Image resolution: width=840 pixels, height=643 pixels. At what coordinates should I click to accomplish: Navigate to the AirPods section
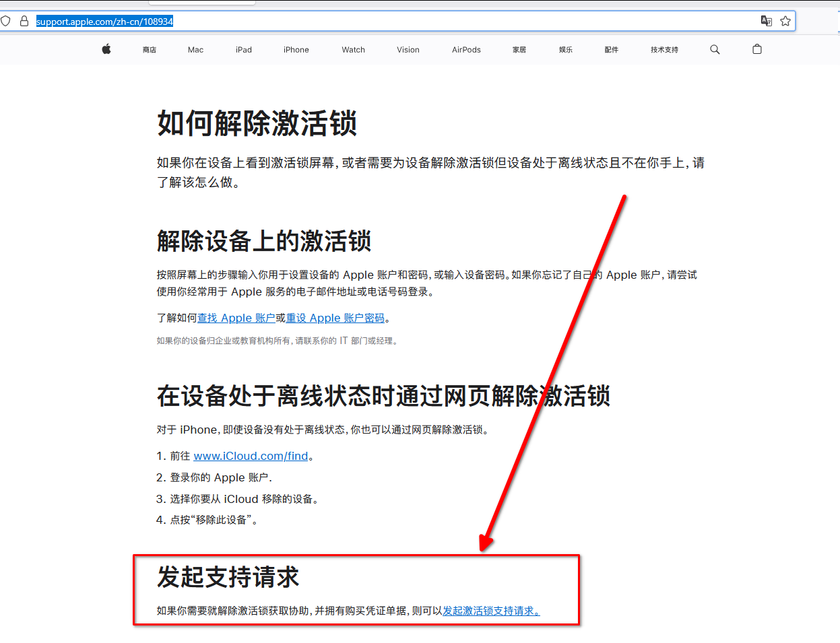466,50
